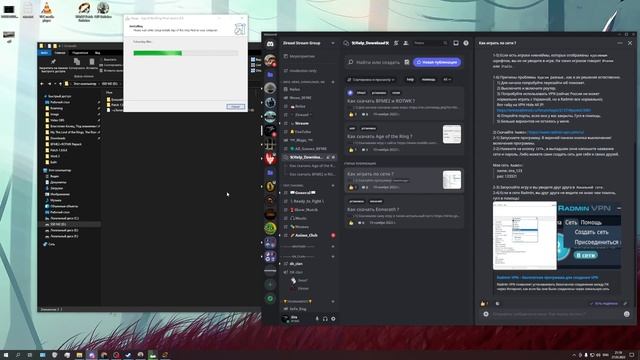Open notification settings icon in forum header
This screenshot has height=360, width=640.
tap(396, 43)
